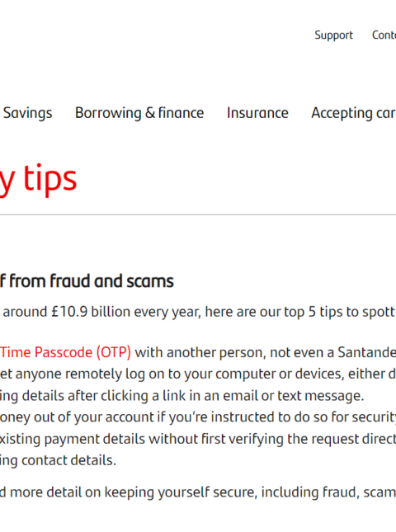Follow the red Time Passcode (OTP) link
The image size is (396, 532).
coord(65,352)
